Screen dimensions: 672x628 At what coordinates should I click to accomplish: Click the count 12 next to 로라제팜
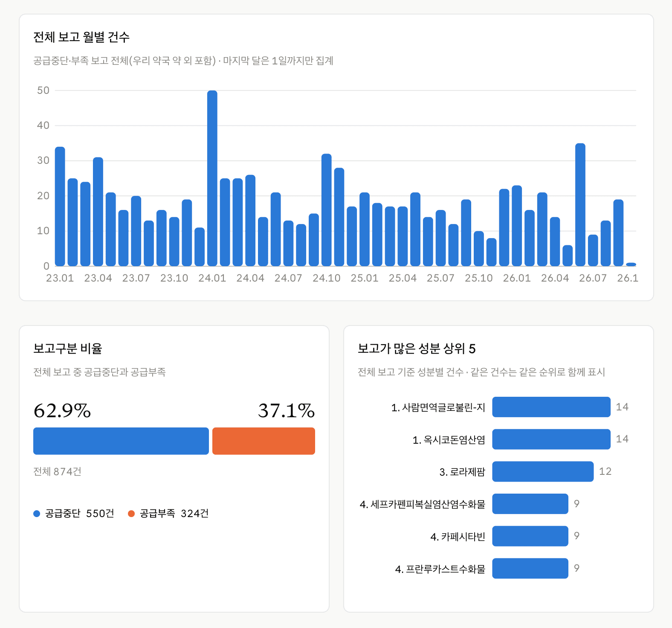605,471
